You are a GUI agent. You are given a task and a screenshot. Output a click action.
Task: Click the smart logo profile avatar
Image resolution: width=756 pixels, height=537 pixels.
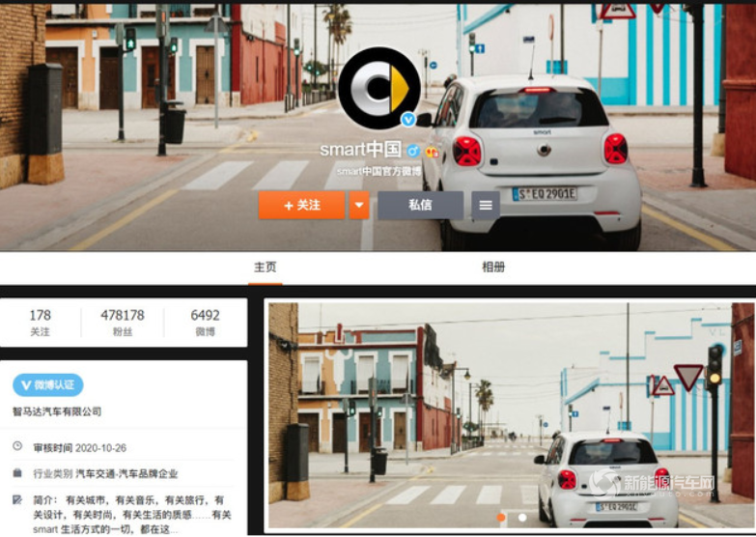click(x=379, y=88)
